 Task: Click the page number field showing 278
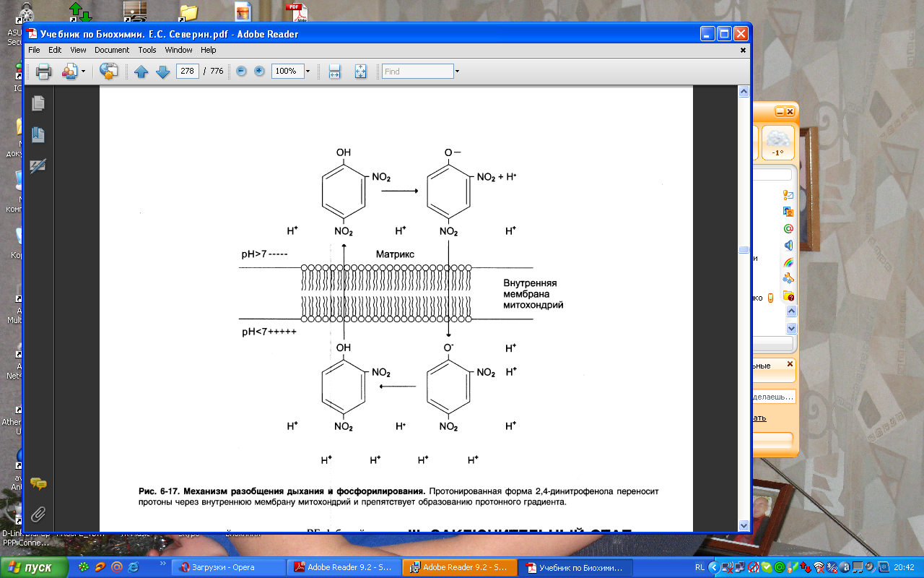pyautogui.click(x=187, y=71)
